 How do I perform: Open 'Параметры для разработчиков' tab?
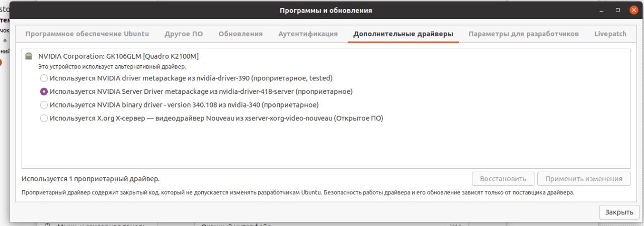tap(523, 34)
